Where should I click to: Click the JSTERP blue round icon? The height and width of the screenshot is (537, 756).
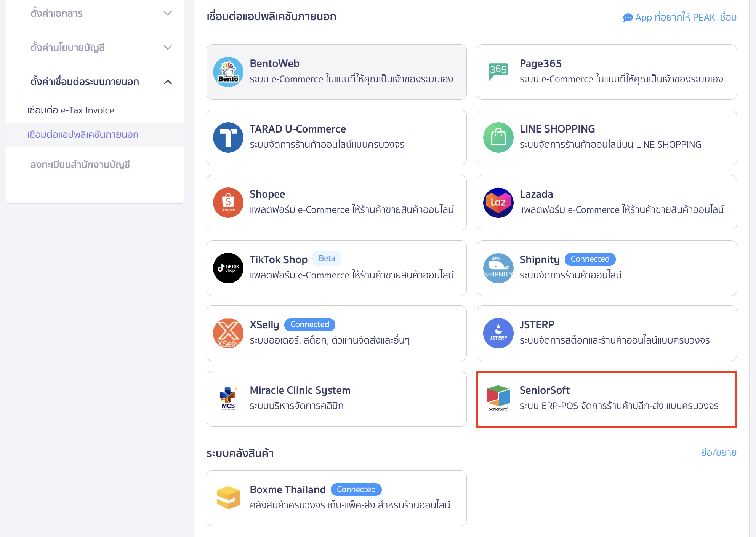click(498, 333)
